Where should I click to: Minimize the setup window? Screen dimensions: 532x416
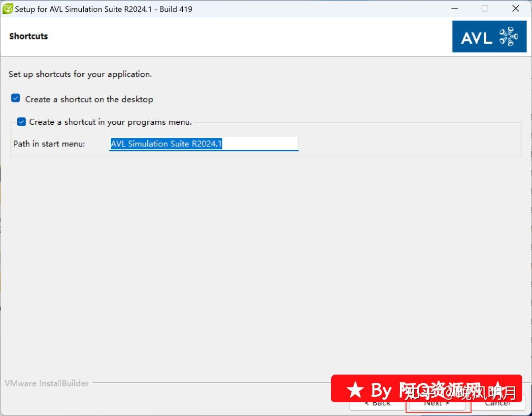(x=454, y=8)
